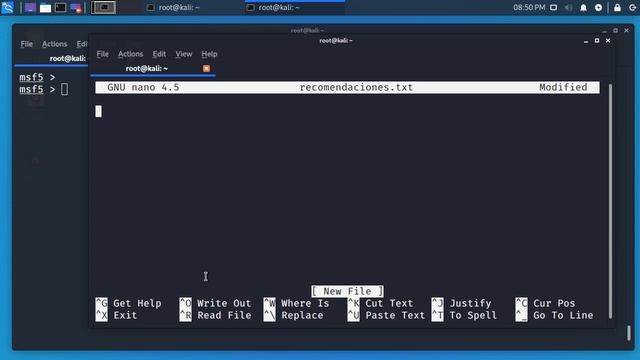Maximize the front terminal window

point(597,41)
